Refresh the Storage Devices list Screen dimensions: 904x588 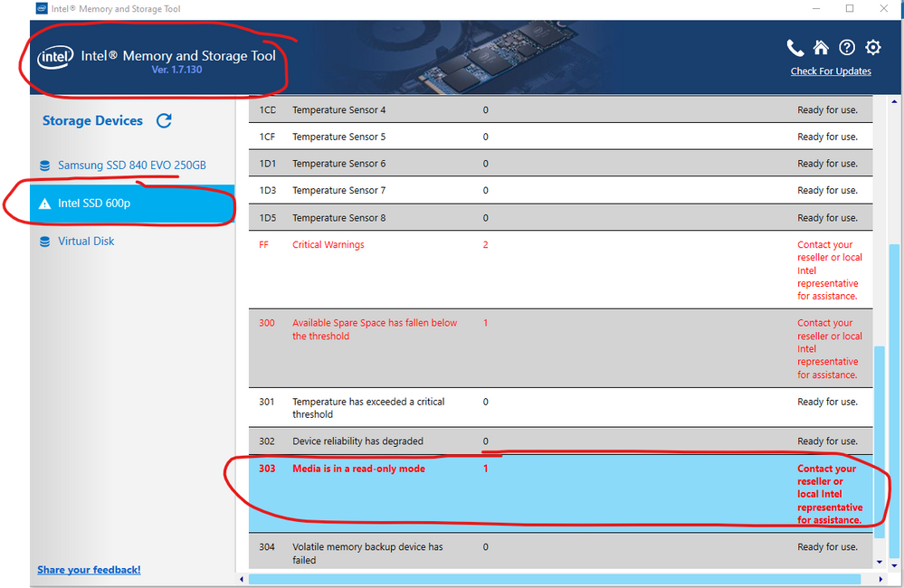coord(164,120)
